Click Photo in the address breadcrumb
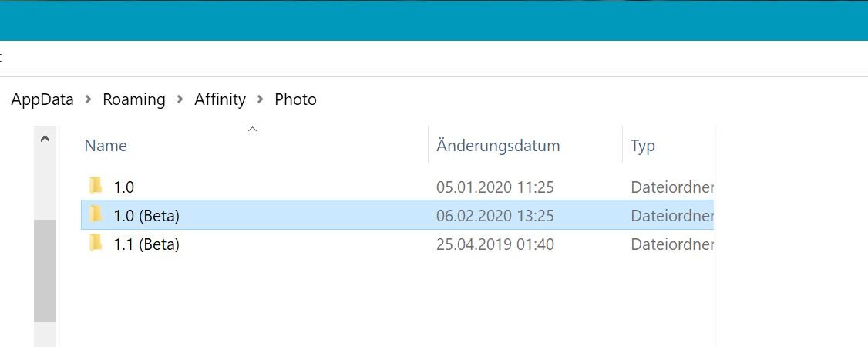 coord(295,99)
